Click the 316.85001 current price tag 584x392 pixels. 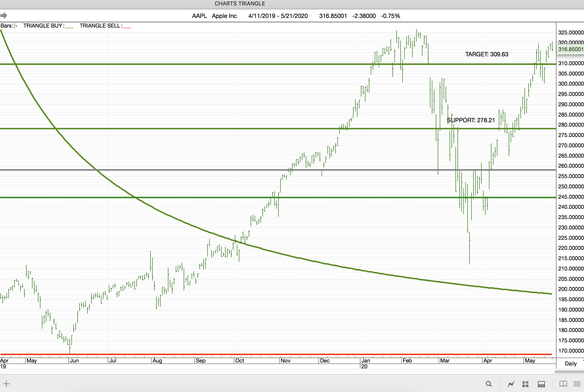[x=570, y=49]
